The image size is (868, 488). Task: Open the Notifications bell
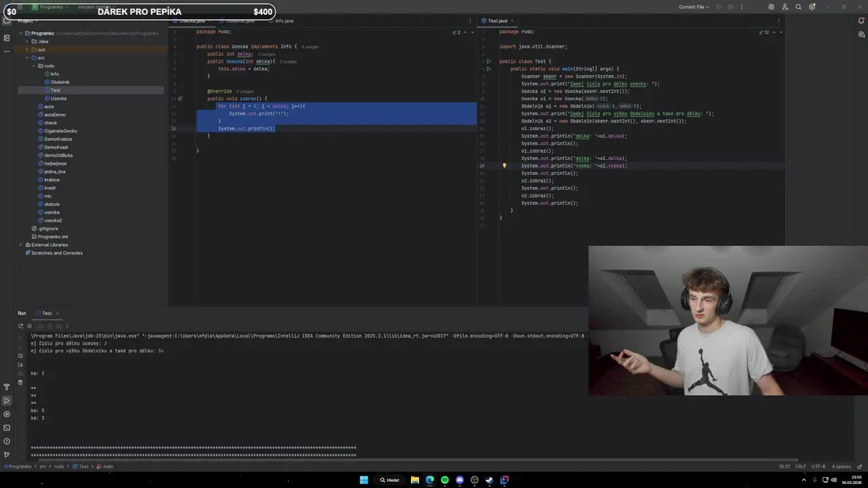tap(861, 20)
